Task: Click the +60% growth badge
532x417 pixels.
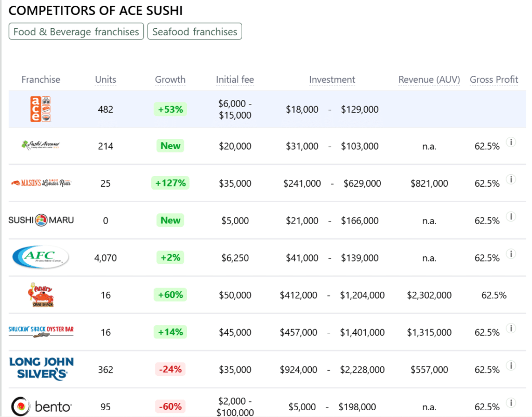Action: (170, 295)
